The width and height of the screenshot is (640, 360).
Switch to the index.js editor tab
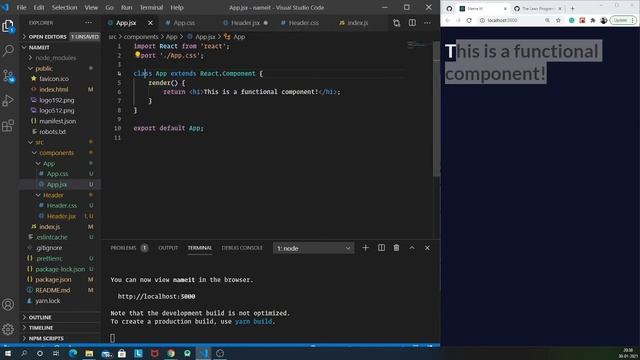tap(358, 23)
